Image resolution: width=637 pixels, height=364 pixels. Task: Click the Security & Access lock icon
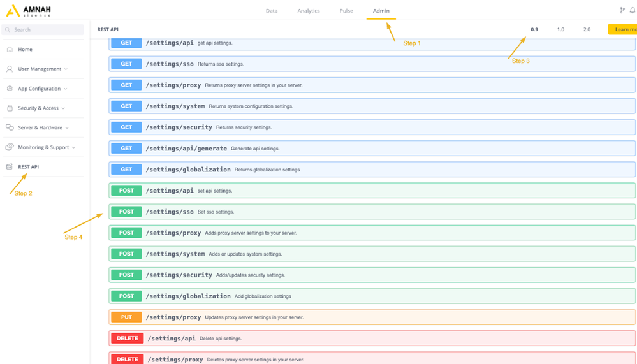(x=10, y=108)
